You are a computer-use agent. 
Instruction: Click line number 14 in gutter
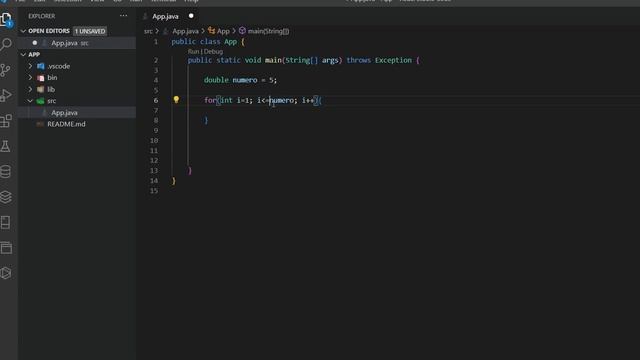(153, 181)
